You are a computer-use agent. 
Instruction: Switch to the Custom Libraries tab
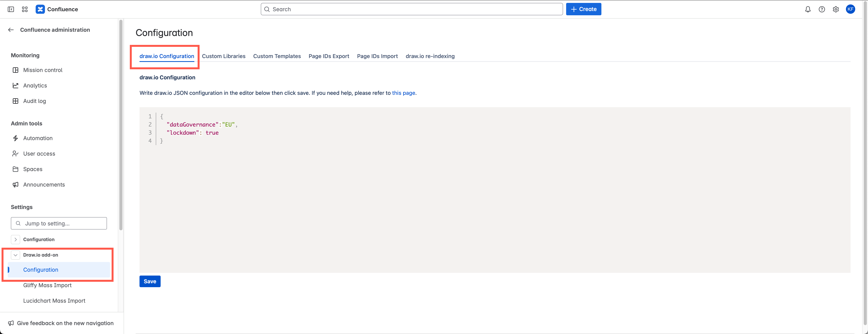(x=223, y=56)
